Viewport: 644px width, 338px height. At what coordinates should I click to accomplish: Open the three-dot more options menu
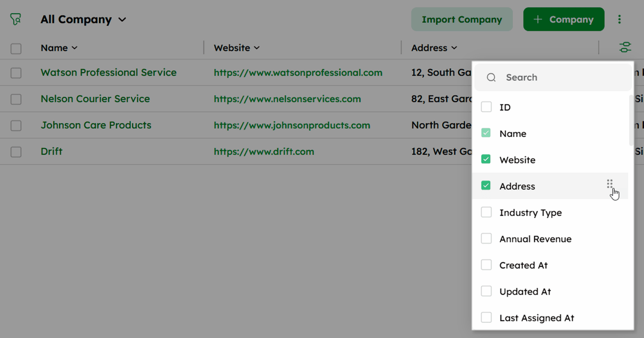[619, 20]
